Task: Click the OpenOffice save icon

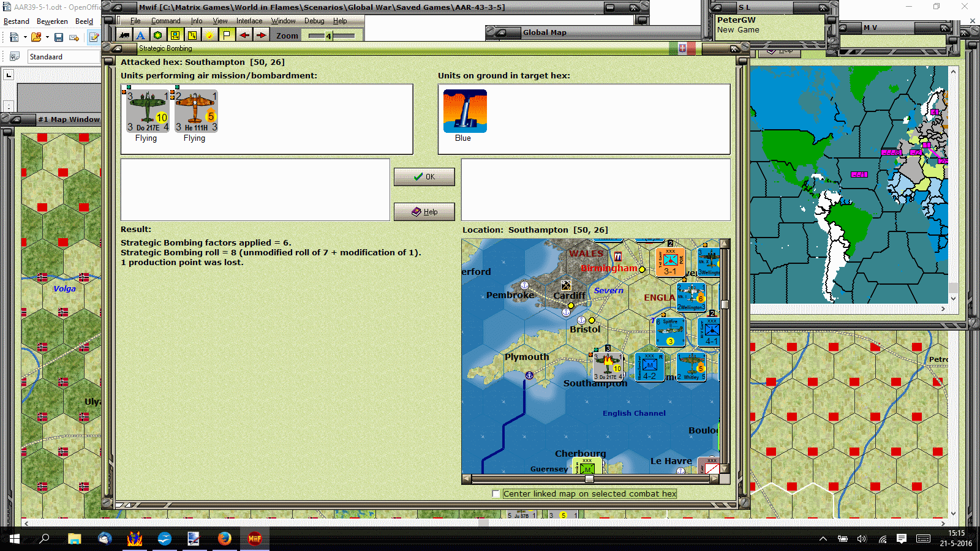Action: click(x=59, y=37)
